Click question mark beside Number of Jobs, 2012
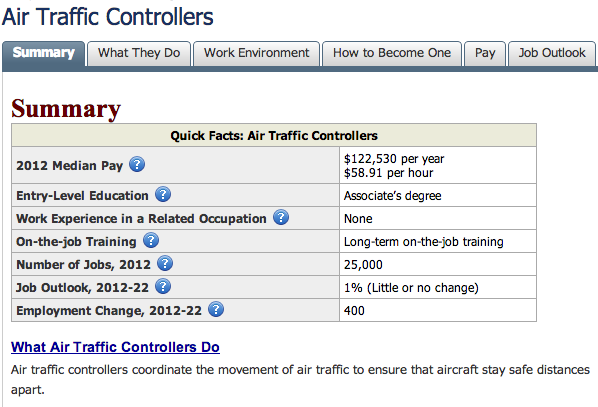This screenshot has height=407, width=598. [x=165, y=264]
